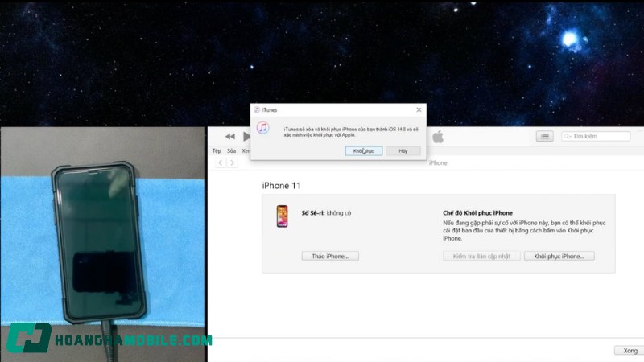
Task: Click the iPhone 11 heading text
Action: (281, 186)
